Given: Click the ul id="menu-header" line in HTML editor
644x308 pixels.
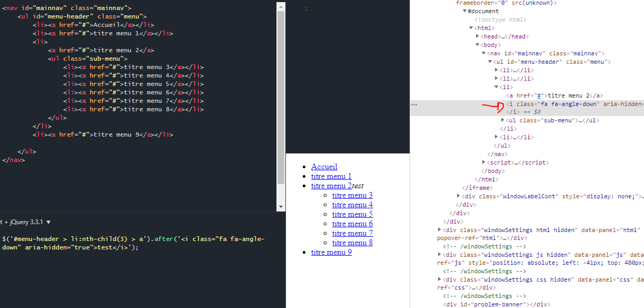Looking at the screenshot, I should tap(82, 16).
